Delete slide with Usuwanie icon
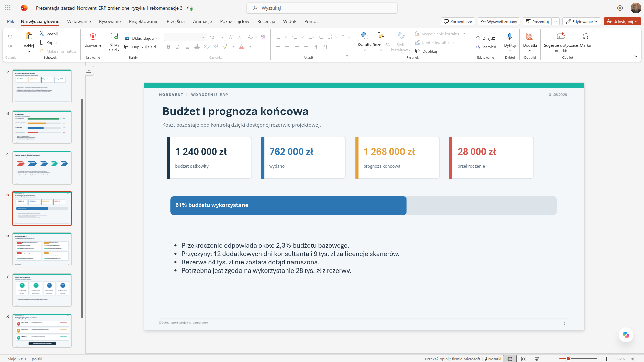The image size is (644, 362). (93, 36)
